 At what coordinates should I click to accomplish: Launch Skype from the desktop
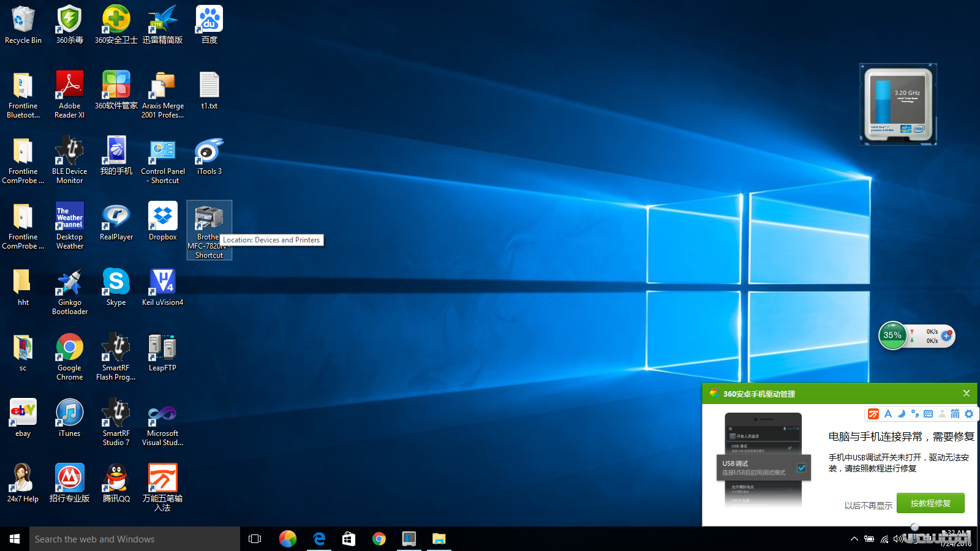coord(116,287)
